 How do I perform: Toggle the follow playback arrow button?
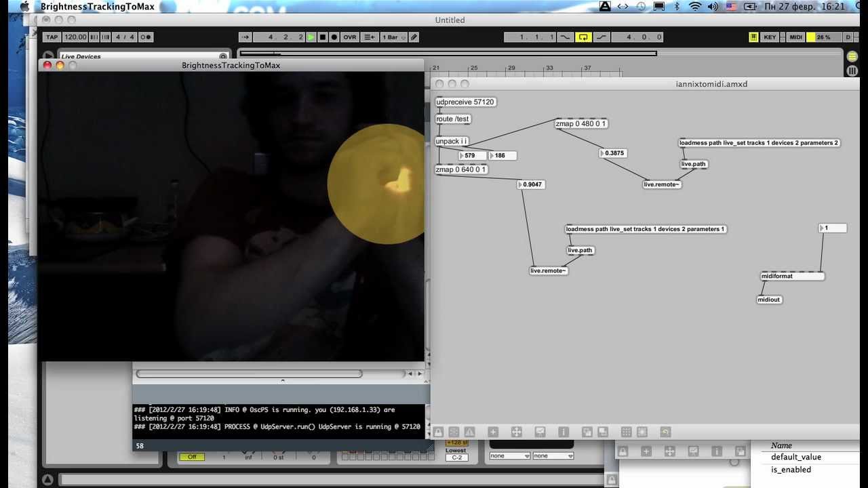(x=245, y=37)
